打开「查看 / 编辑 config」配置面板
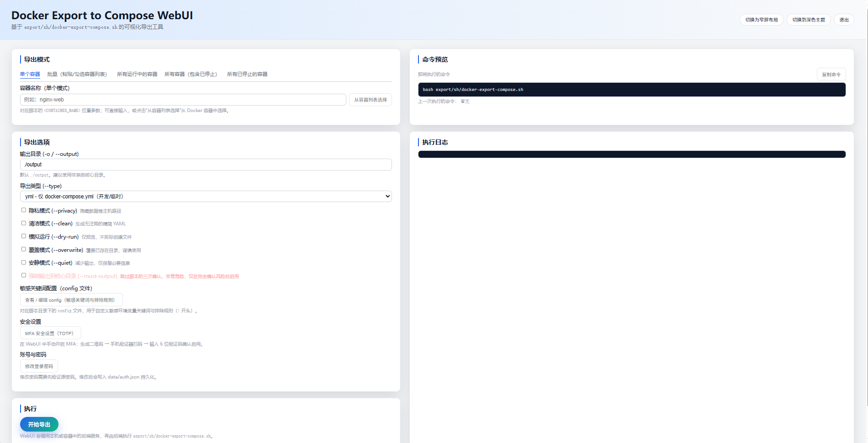The width and height of the screenshot is (868, 443). [x=71, y=299]
